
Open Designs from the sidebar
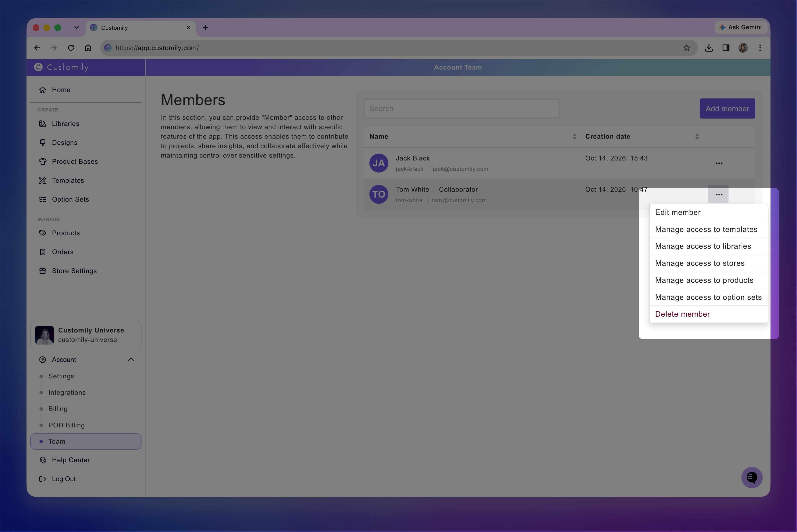(64, 143)
